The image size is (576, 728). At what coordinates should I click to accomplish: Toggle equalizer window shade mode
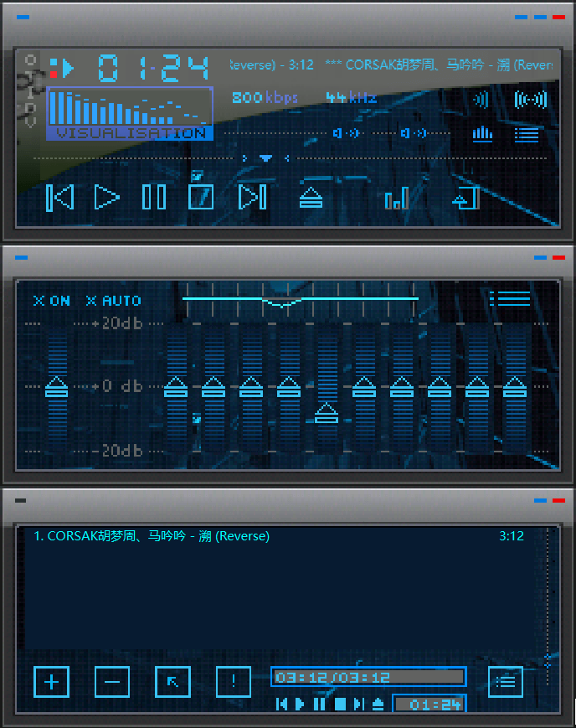[x=540, y=258]
